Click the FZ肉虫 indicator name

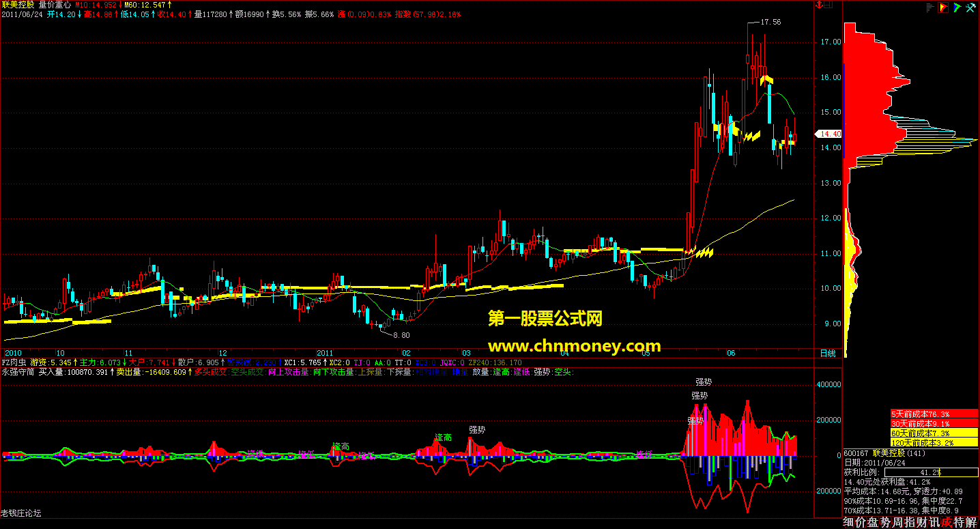14,362
